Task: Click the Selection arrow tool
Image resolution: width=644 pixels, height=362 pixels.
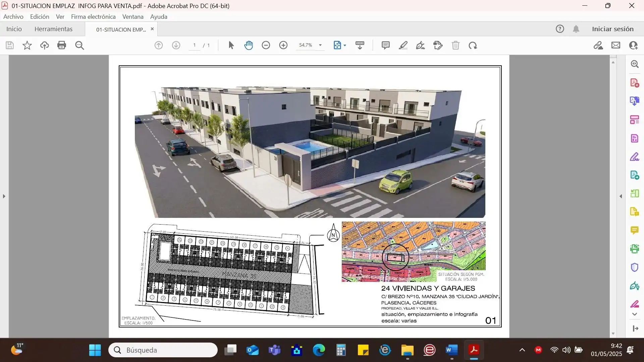Action: pos(231,45)
